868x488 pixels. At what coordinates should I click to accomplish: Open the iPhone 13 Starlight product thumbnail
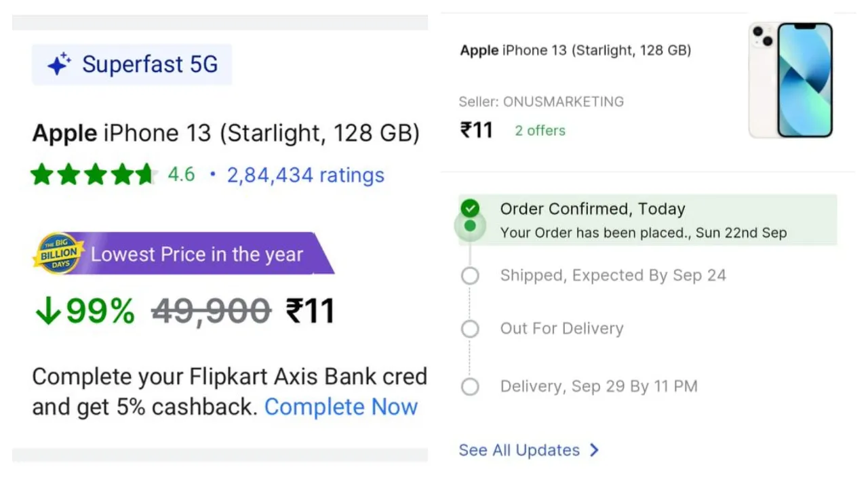coord(791,80)
